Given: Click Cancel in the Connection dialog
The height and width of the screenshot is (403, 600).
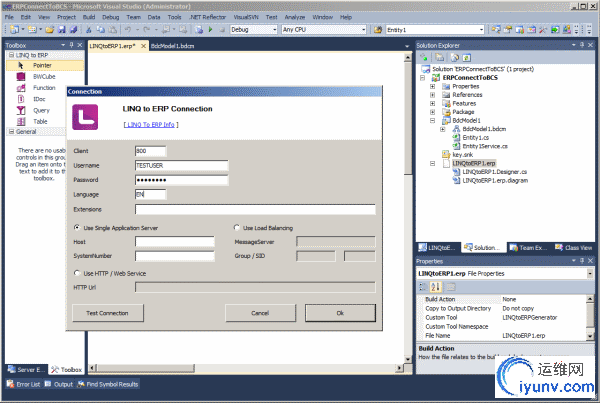Looking at the screenshot, I should [260, 313].
